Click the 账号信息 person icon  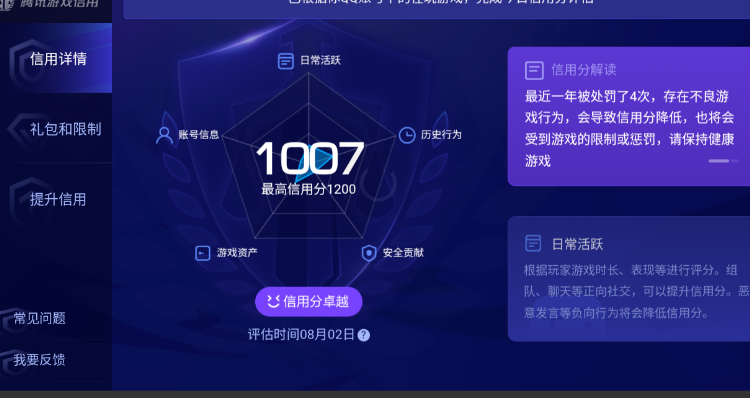click(164, 135)
